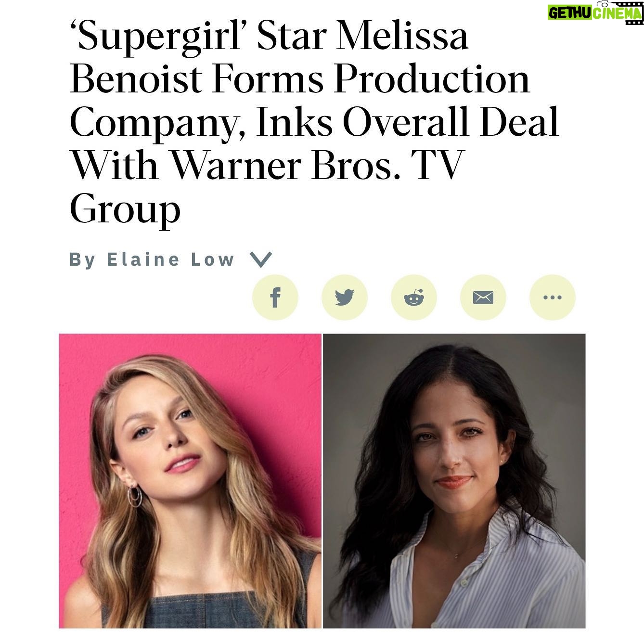Share this story via Reddit icon
644x644 pixels.
pyautogui.click(x=413, y=297)
